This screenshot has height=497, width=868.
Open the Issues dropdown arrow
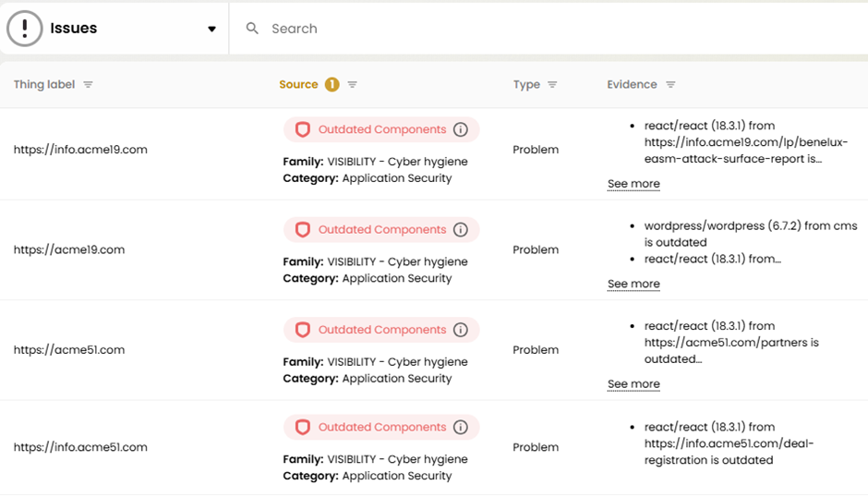pyautogui.click(x=211, y=30)
